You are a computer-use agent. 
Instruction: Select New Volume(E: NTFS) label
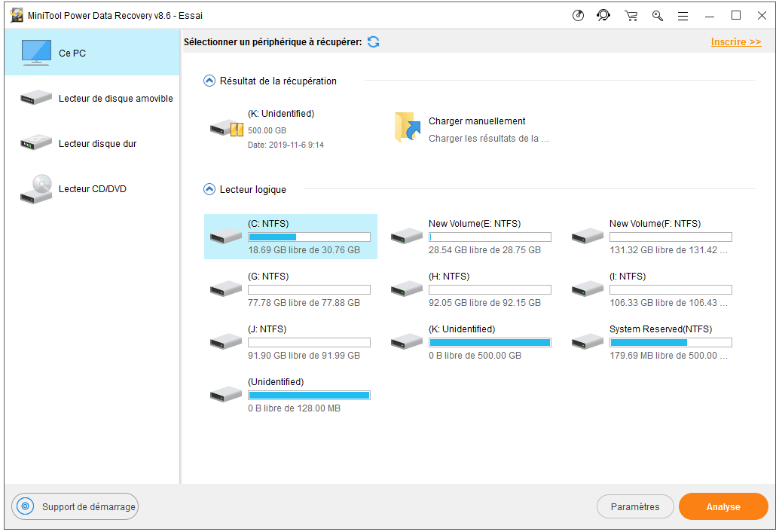coord(475,224)
